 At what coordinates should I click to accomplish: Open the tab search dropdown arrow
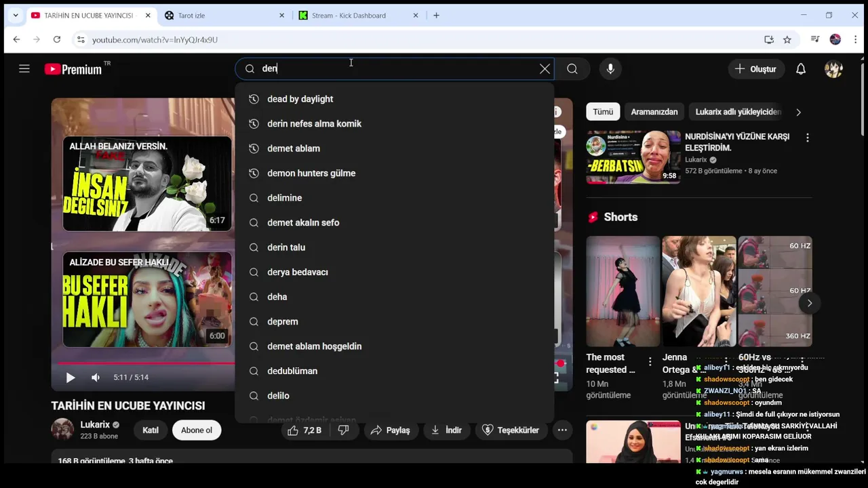15,16
